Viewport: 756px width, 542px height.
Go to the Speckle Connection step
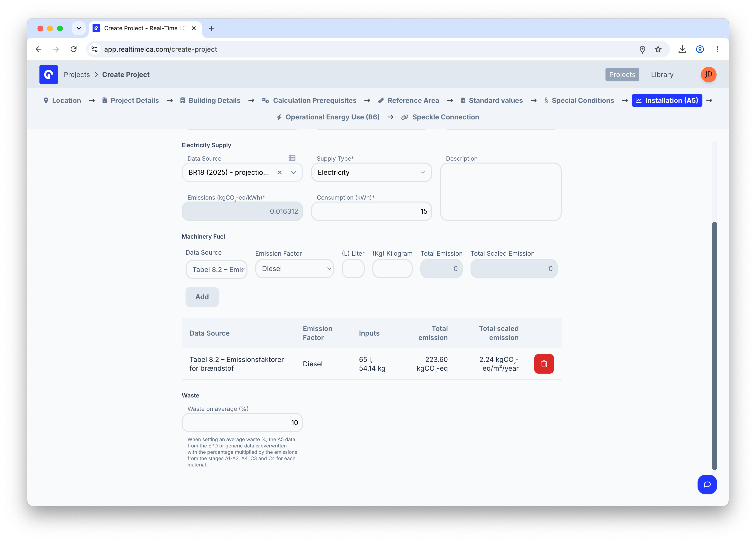pyautogui.click(x=440, y=117)
